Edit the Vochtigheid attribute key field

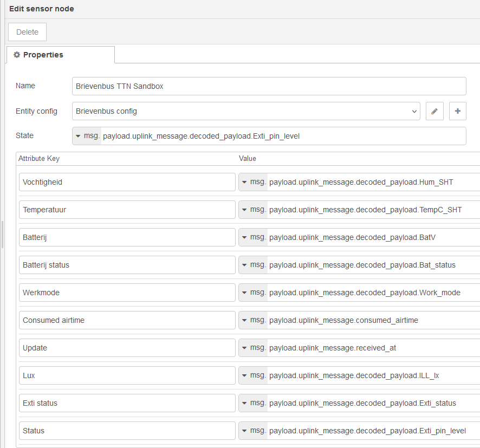click(127, 182)
